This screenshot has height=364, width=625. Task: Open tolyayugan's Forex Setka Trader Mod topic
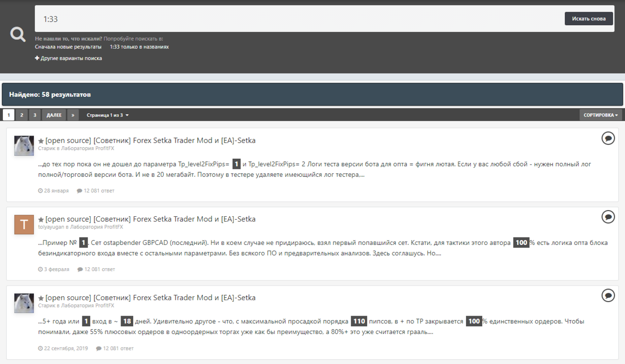tap(151, 219)
